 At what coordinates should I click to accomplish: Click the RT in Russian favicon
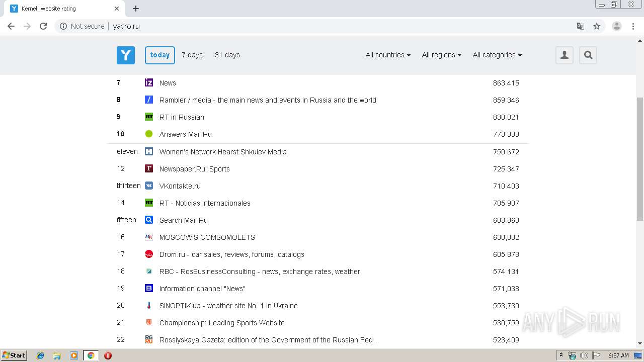click(x=149, y=117)
